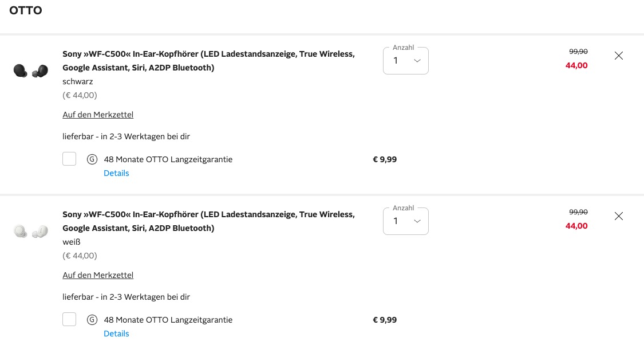
Task: Click the 48 Monate label for white headphones
Action: 168,320
